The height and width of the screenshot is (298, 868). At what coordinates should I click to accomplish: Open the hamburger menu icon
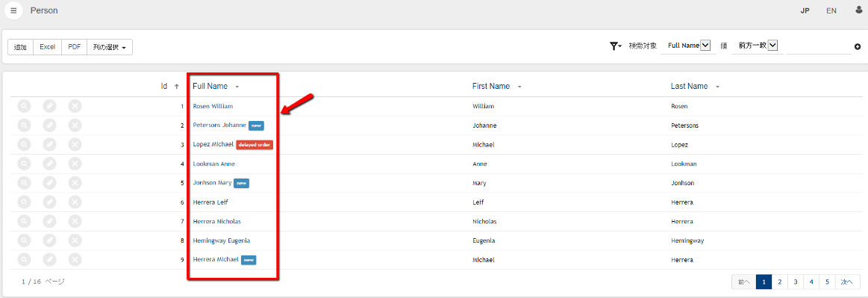point(13,10)
